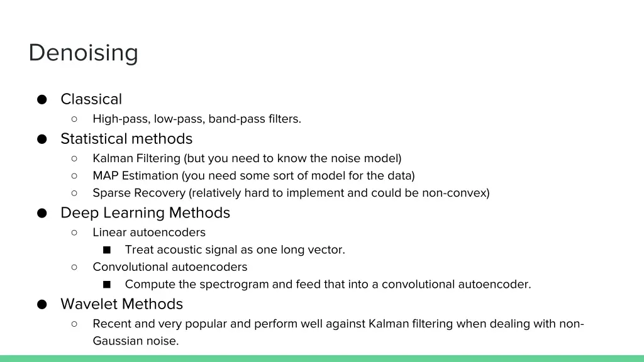
Task: Click the high-pass, low-pass, band-pass filters line
Action: pos(196,119)
